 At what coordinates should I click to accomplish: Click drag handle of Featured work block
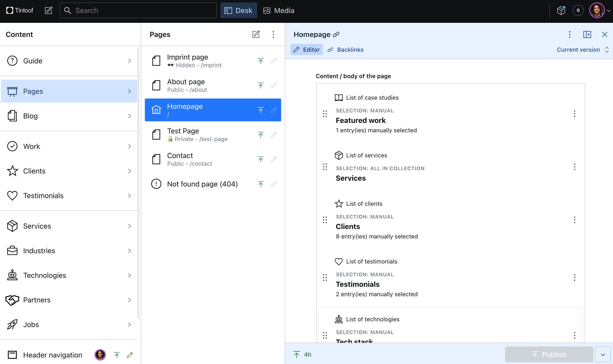[325, 113]
